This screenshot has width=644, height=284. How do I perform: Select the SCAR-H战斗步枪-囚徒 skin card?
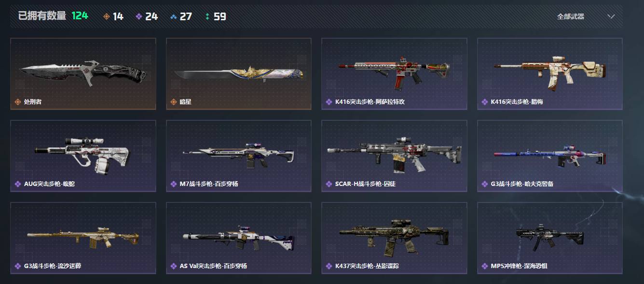coord(394,156)
